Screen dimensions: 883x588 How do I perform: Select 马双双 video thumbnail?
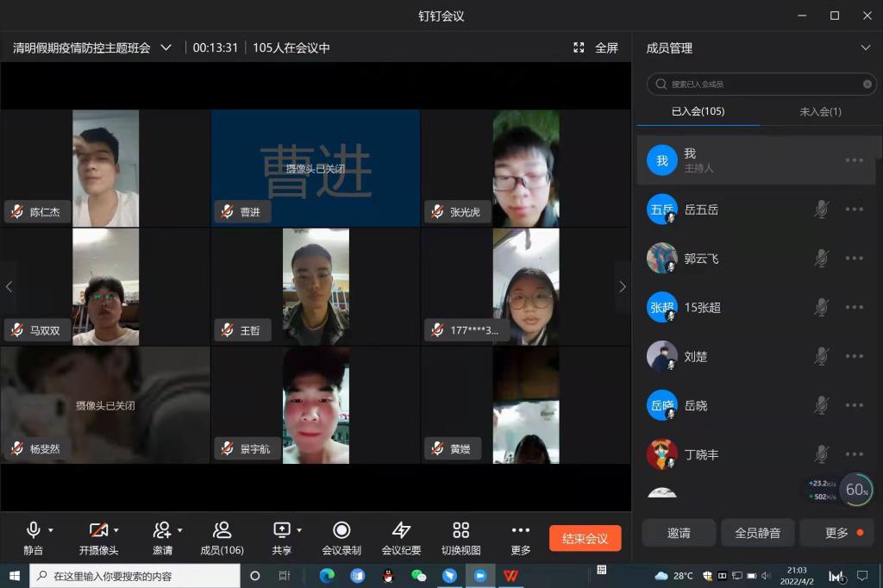pos(105,287)
